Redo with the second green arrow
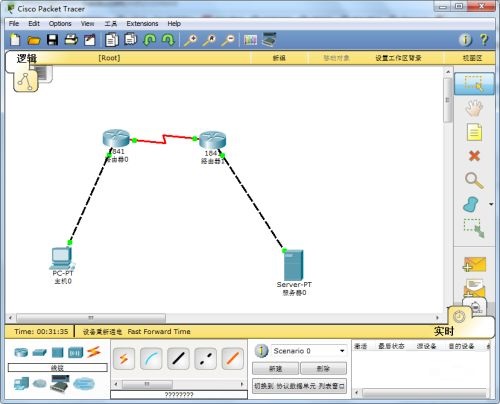Screen dimensions: 500x404 (168, 40)
